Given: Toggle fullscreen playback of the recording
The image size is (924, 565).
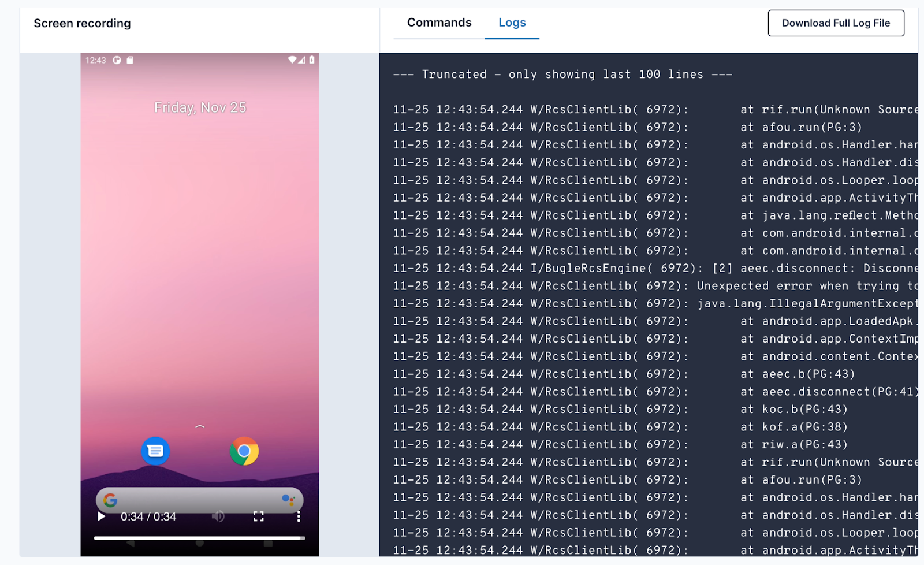Looking at the screenshot, I should tap(258, 516).
